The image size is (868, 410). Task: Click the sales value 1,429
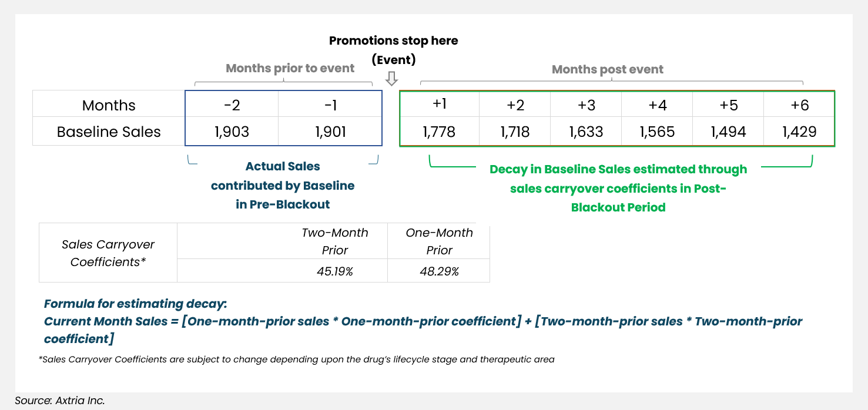pyautogui.click(x=799, y=132)
